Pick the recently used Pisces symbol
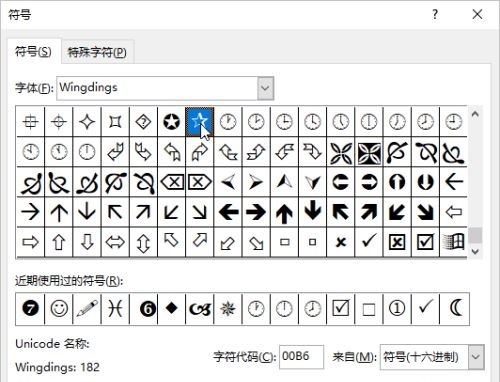Viewport: 500px width, 382px height. pos(115,309)
